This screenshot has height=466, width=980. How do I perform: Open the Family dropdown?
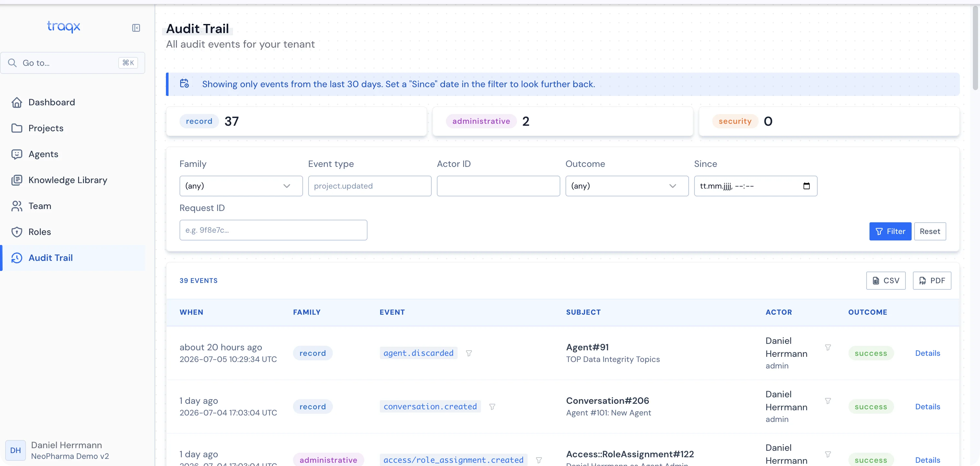[x=241, y=186]
